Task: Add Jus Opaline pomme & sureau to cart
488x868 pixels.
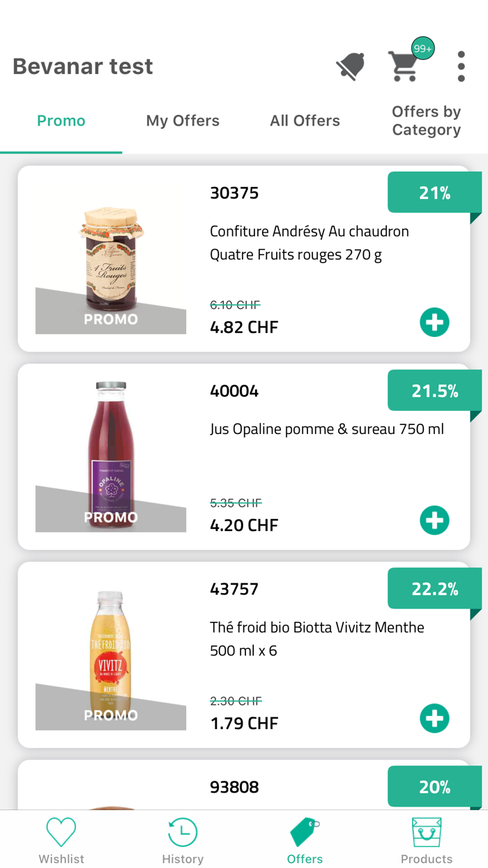Action: point(434,520)
